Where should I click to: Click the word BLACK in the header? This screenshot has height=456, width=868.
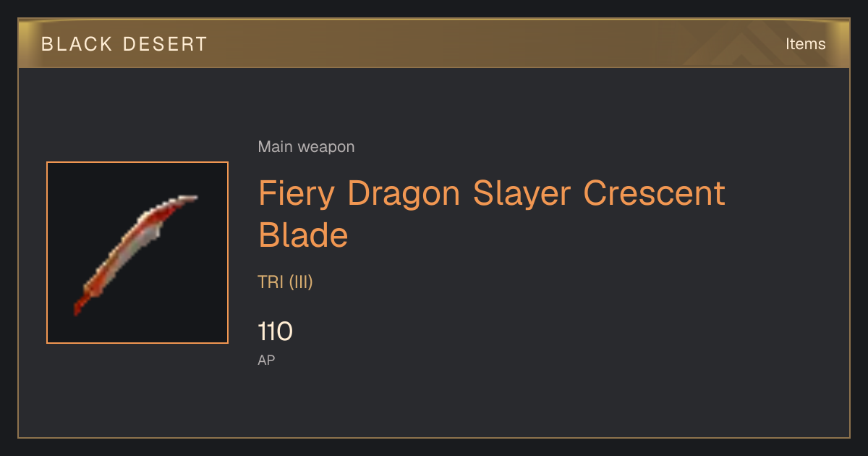76,44
